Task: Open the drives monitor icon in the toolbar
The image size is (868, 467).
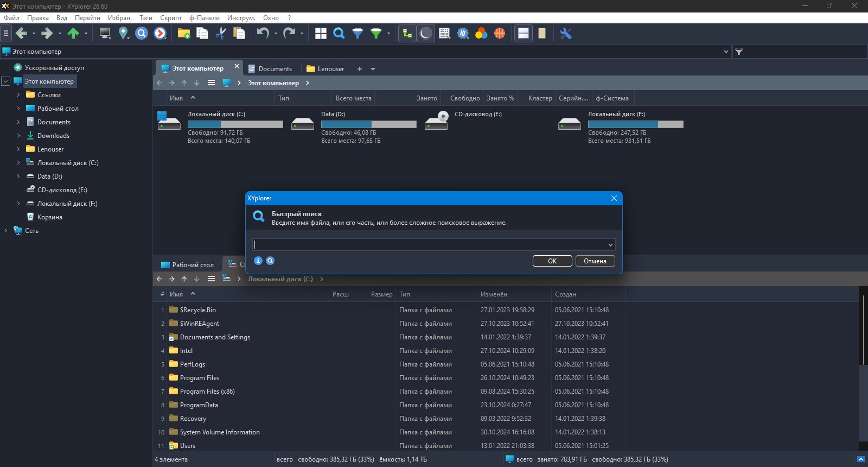Action: pyautogui.click(x=105, y=34)
